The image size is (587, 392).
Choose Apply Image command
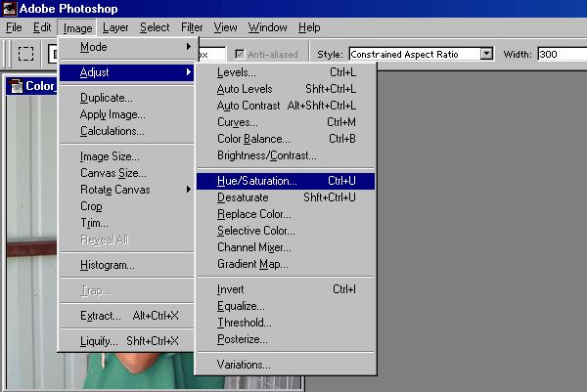coord(127,114)
